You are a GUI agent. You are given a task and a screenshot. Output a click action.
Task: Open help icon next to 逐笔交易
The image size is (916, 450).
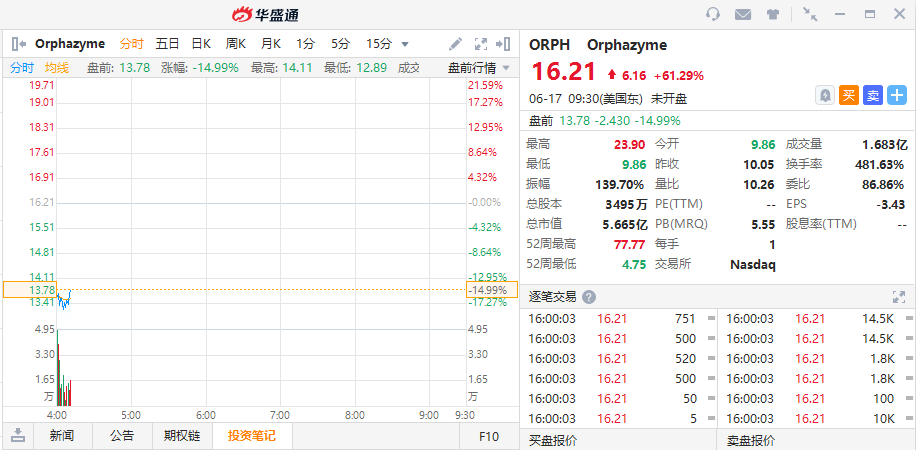589,297
